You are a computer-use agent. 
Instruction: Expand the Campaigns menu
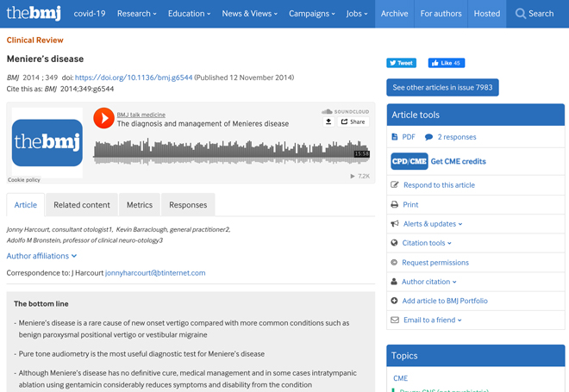312,14
